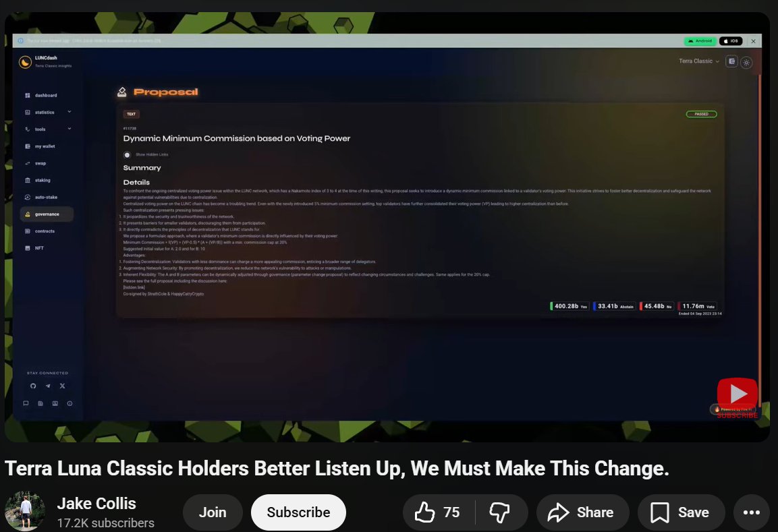Click the Share button
The width and height of the screenshot is (778, 532).
(x=582, y=512)
